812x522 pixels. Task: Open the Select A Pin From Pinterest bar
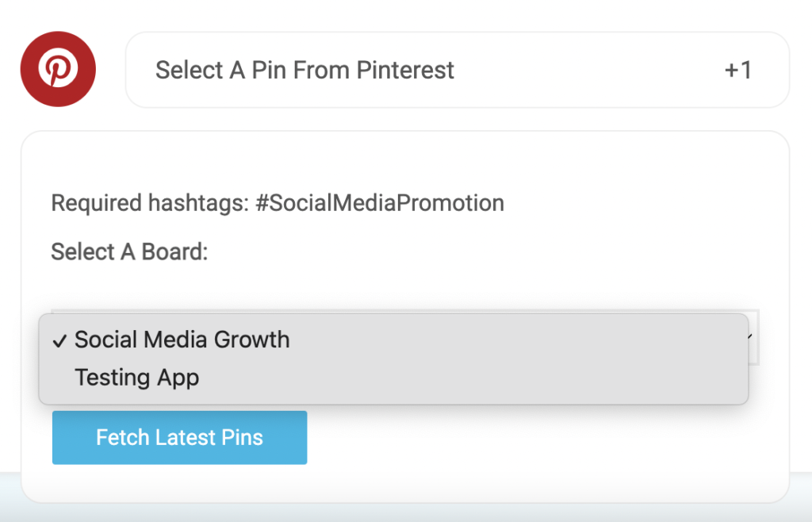458,70
